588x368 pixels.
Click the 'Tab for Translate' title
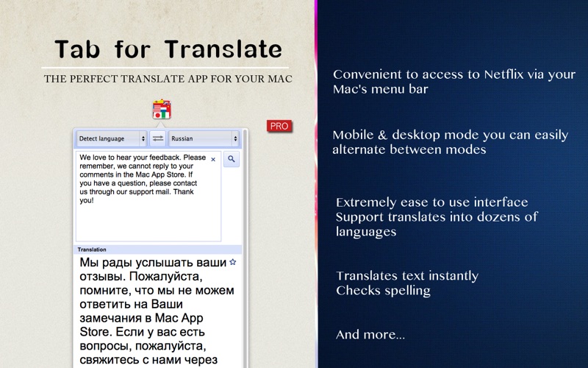pos(168,49)
